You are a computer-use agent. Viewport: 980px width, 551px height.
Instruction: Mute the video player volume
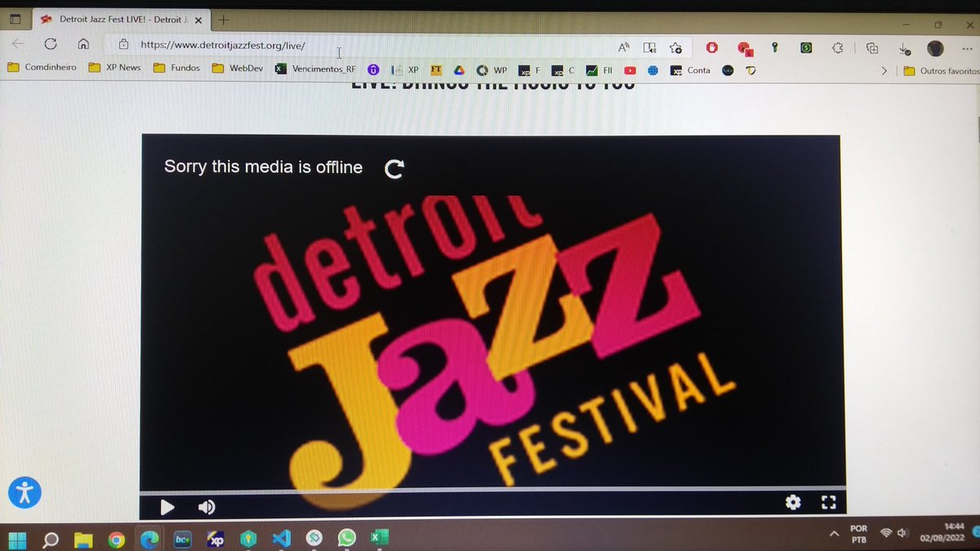point(207,507)
